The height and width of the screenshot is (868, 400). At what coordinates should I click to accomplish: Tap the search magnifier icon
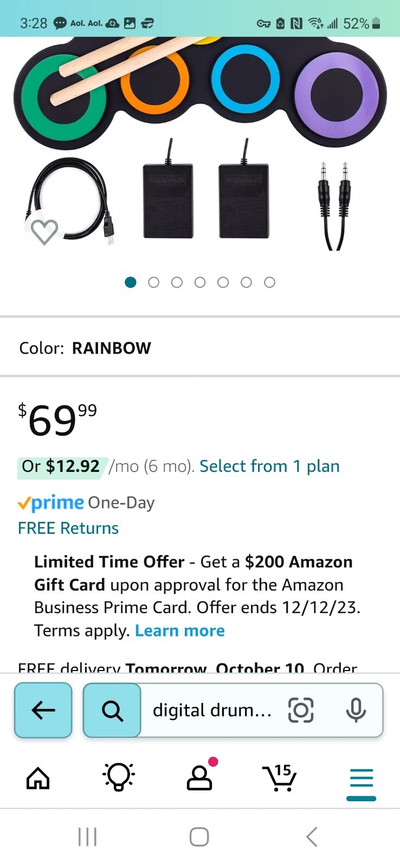112,710
